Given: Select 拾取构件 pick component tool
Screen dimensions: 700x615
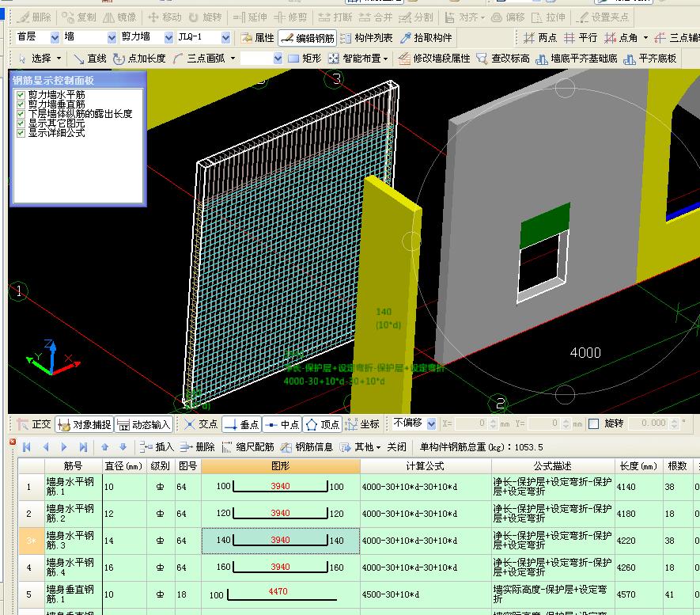Looking at the screenshot, I should tap(426, 38).
